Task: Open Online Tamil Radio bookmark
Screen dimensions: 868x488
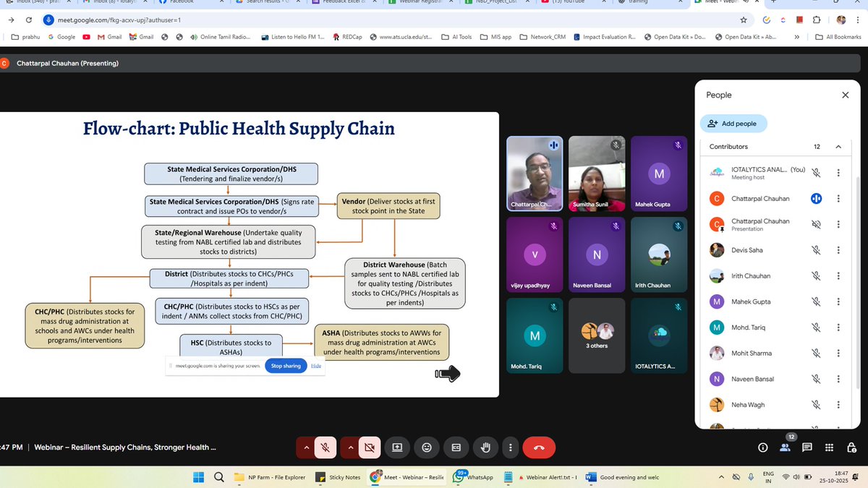Action: [x=220, y=37]
